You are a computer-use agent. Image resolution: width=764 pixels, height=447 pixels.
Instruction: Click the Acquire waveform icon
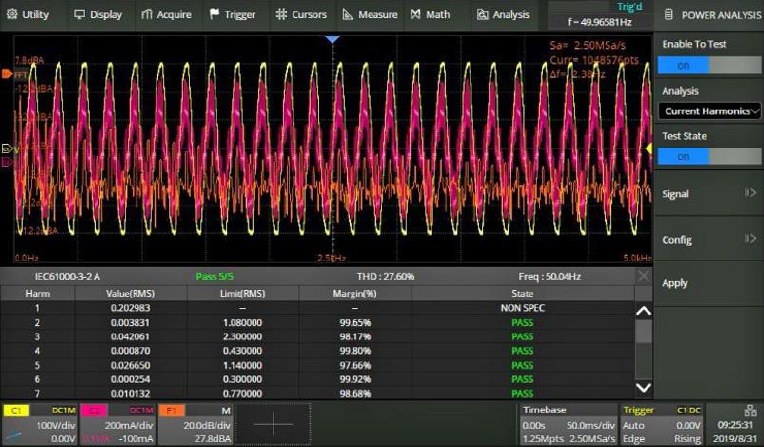click(146, 15)
